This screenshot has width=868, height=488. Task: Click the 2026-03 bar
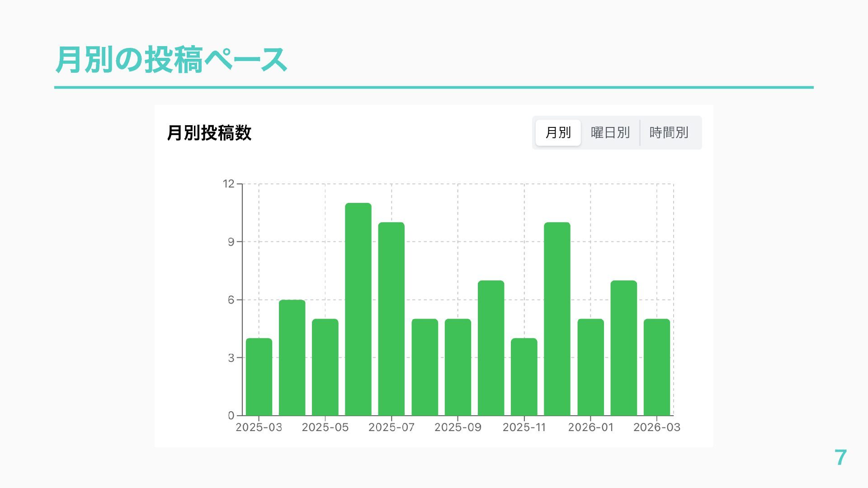(x=657, y=367)
